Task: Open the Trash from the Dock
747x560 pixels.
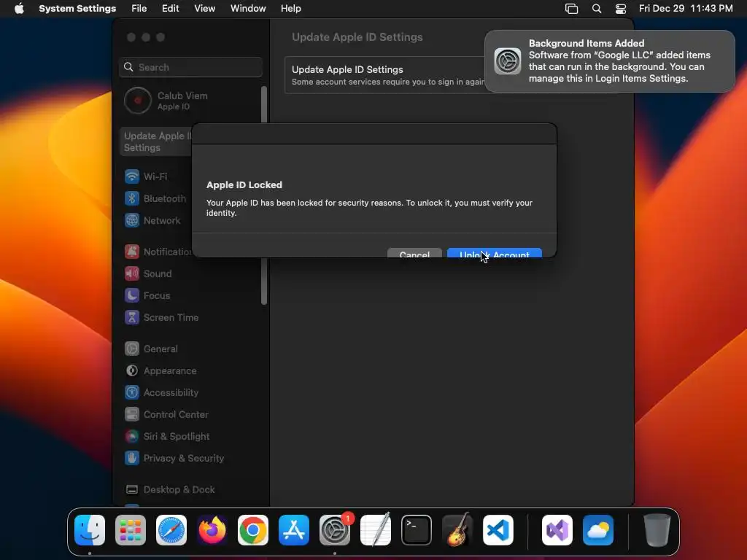Action: pyautogui.click(x=657, y=529)
